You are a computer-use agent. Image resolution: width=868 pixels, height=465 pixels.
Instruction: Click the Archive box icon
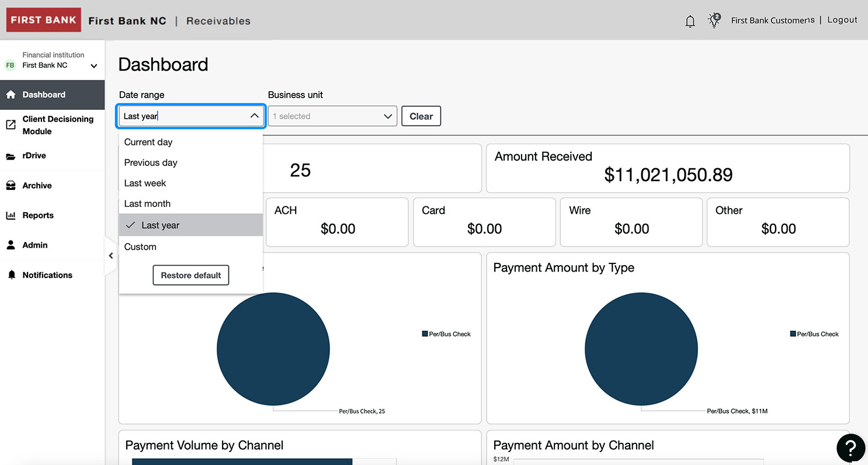11,186
